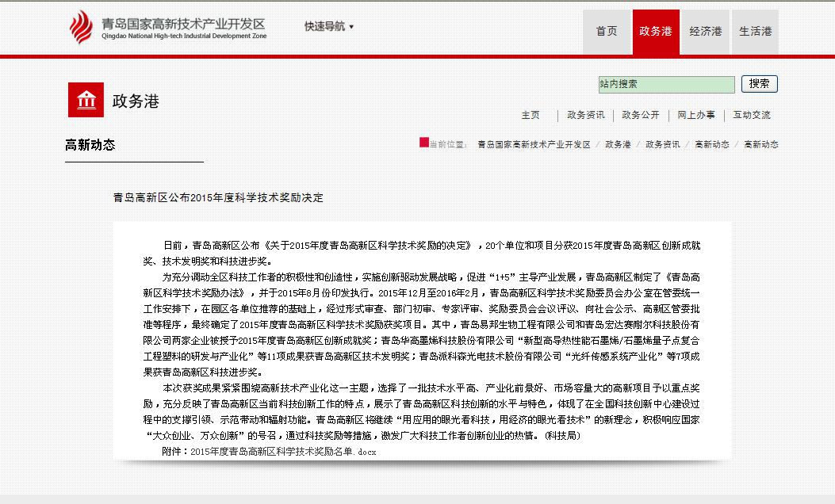Expand the 快速导航 dropdown
The image size is (835, 504).
[x=328, y=26]
